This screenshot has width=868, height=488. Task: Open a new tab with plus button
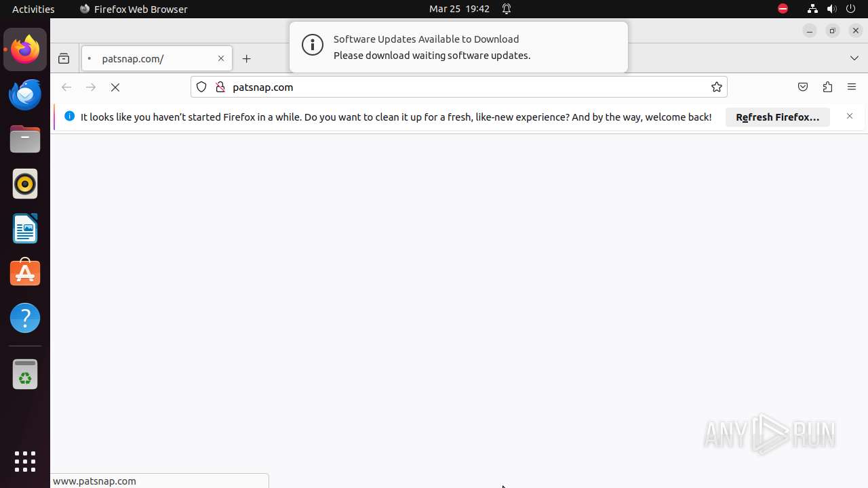(247, 59)
